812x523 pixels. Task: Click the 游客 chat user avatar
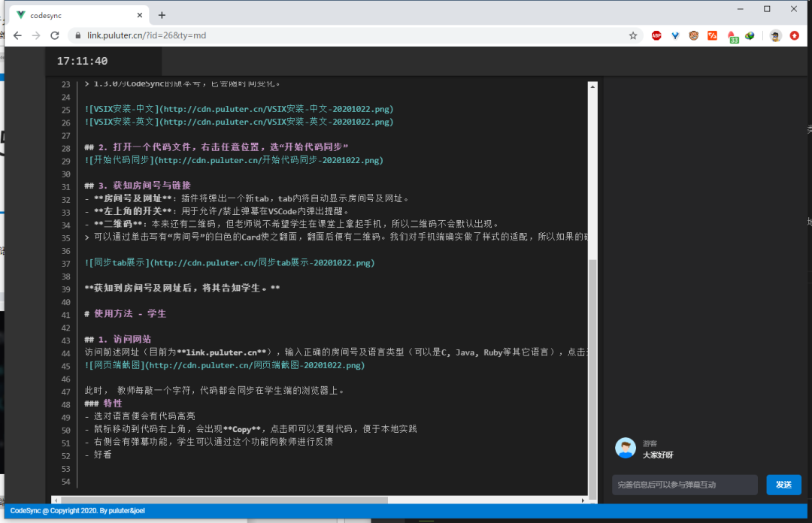coord(626,448)
